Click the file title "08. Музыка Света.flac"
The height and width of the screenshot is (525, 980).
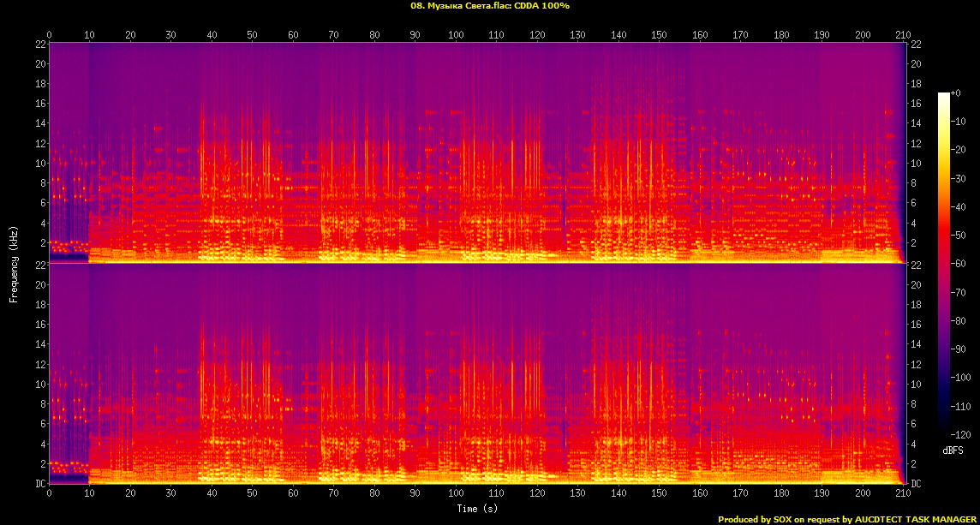tap(458, 6)
